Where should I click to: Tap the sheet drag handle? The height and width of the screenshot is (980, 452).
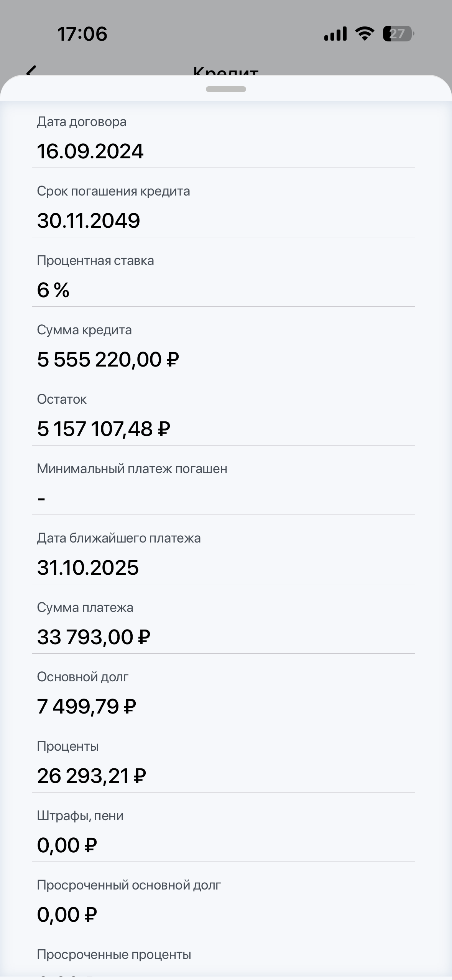226,89
